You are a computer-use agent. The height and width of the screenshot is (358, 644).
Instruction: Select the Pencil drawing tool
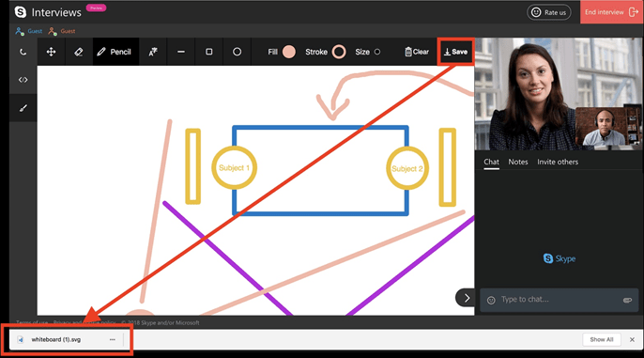pos(115,52)
